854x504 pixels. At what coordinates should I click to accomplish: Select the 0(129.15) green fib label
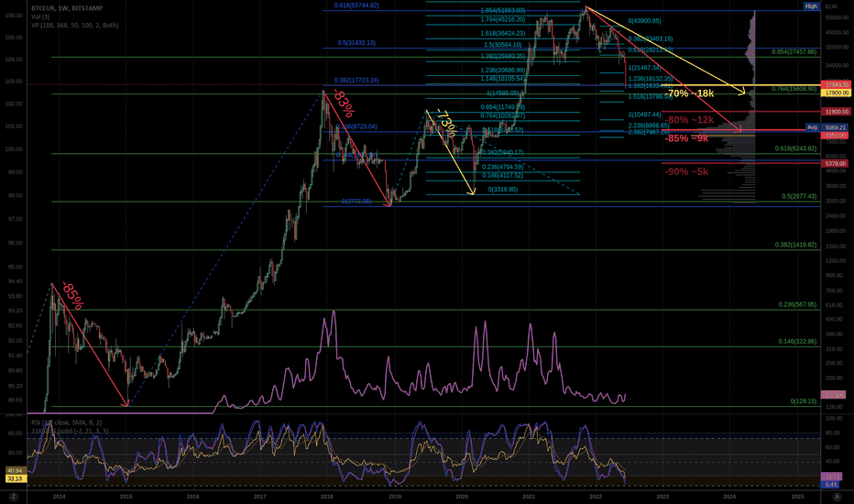(804, 401)
